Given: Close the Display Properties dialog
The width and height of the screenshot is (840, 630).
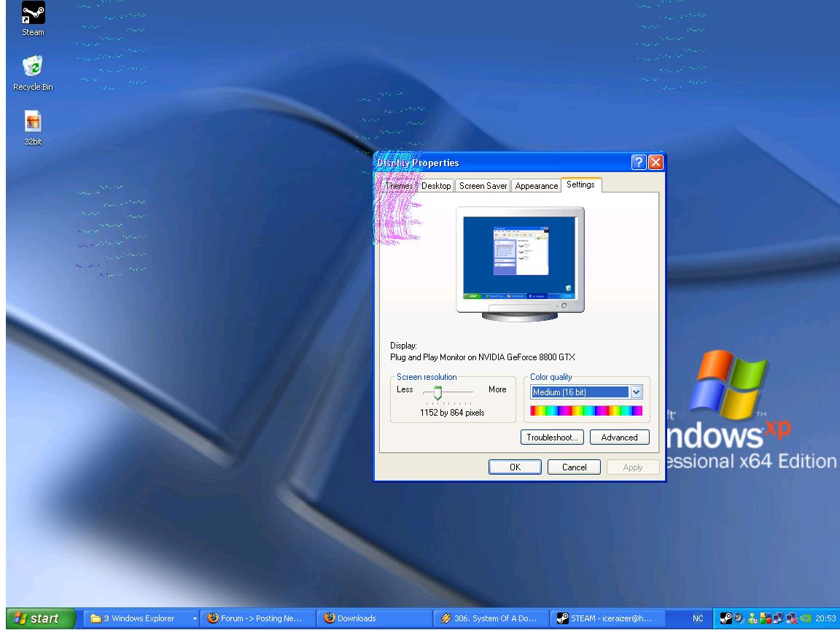Looking at the screenshot, I should pos(656,163).
